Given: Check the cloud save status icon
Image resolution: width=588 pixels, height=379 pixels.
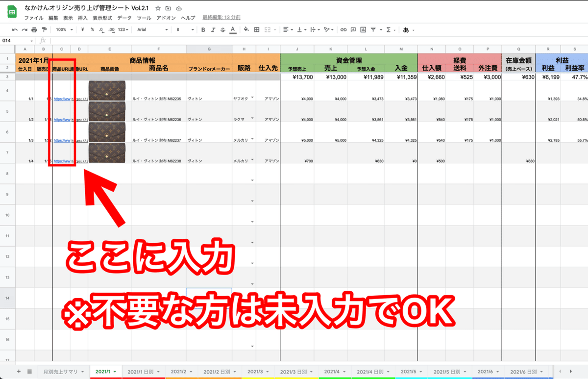Looking at the screenshot, I should tap(179, 8).
